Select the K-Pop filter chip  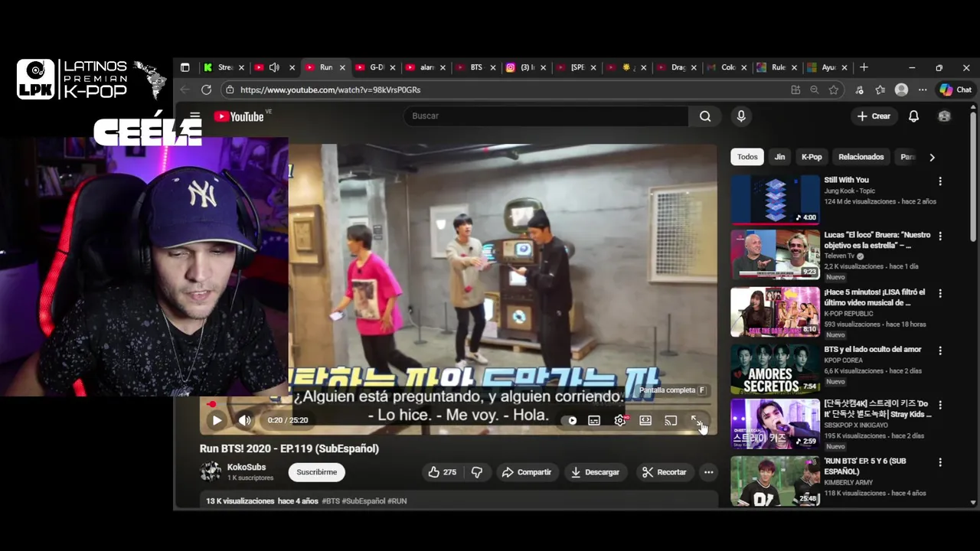pyautogui.click(x=812, y=157)
